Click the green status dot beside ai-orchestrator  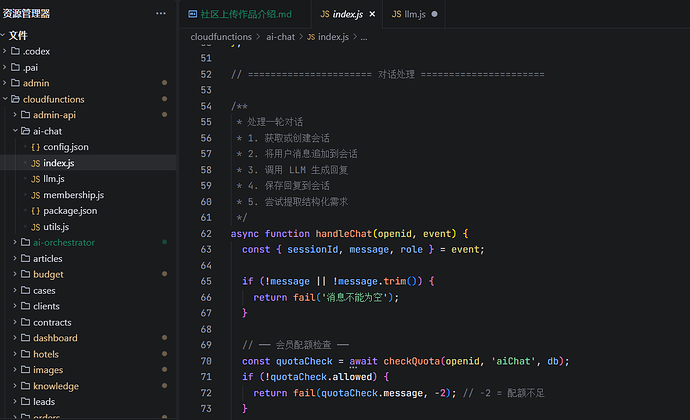point(164,242)
